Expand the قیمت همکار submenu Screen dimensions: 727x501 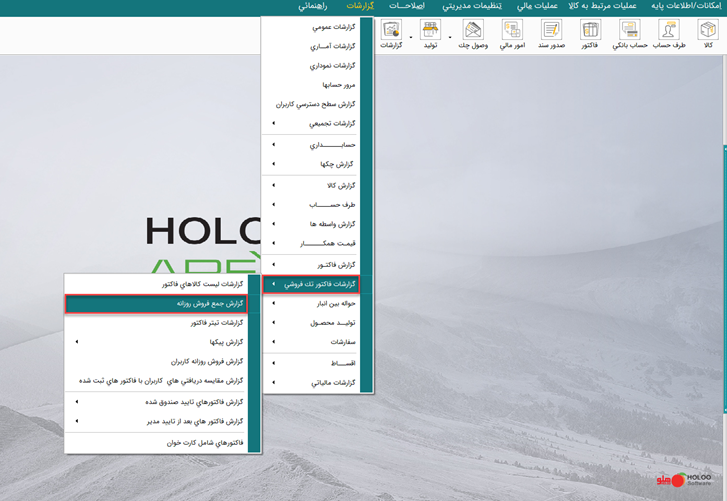point(311,243)
